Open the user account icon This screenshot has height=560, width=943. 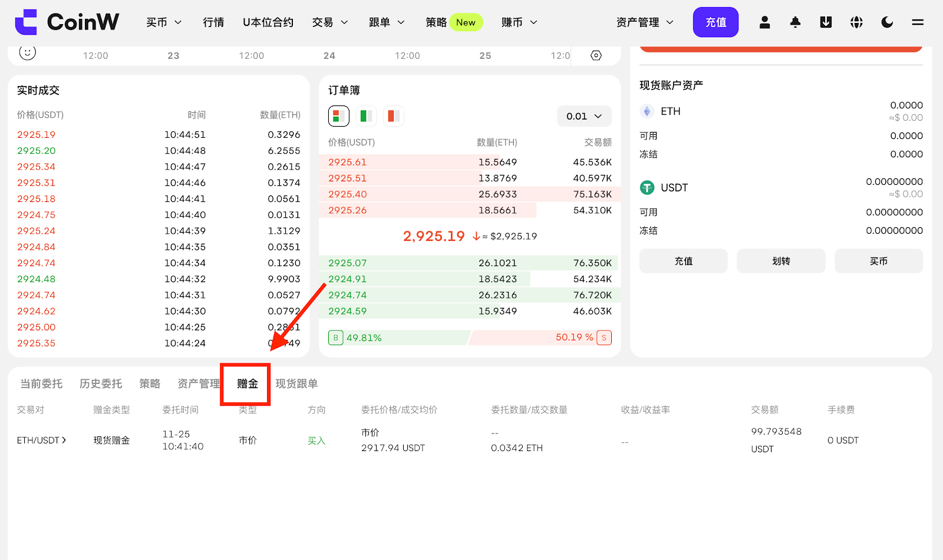click(764, 22)
